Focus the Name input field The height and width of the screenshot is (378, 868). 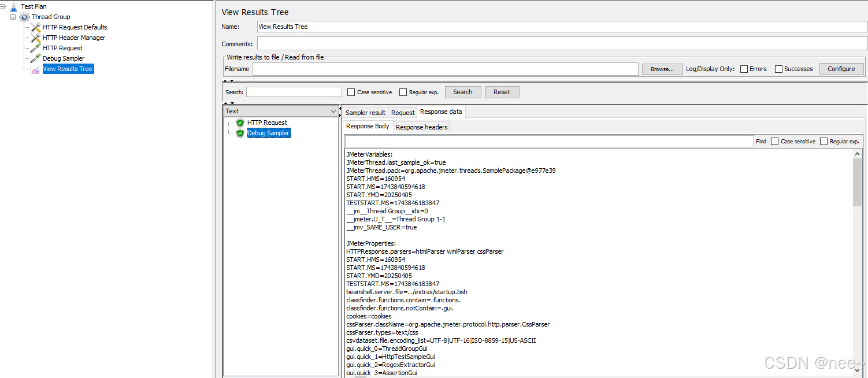click(x=562, y=27)
